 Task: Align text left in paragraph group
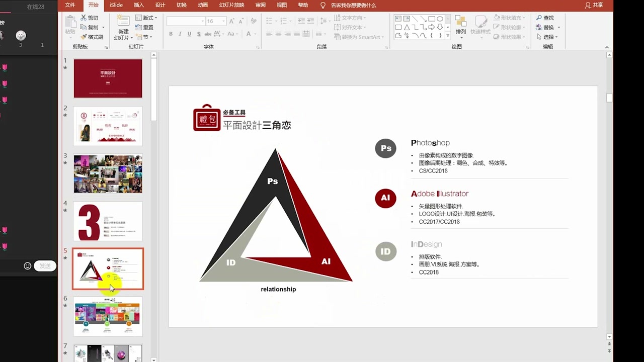(x=269, y=34)
